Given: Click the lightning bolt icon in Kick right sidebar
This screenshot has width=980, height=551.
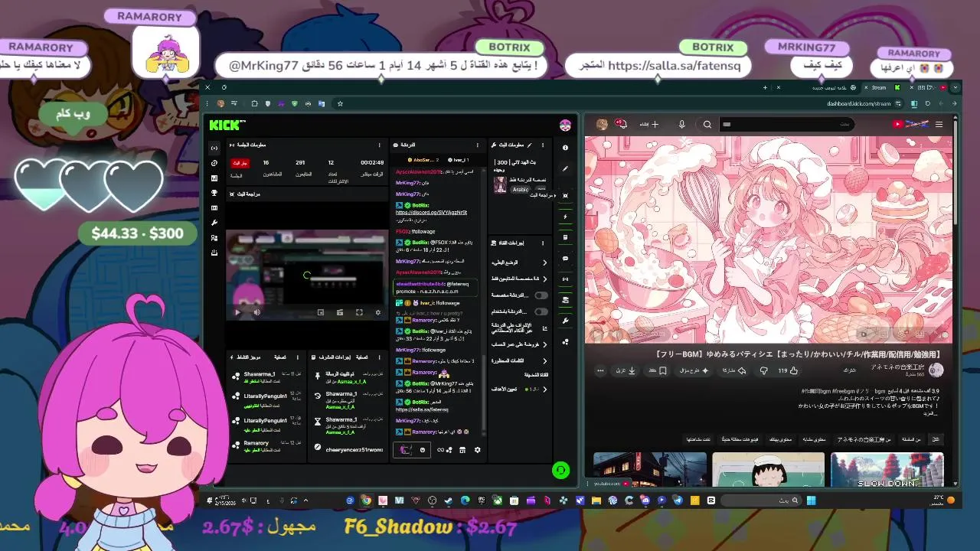Looking at the screenshot, I should pos(566,217).
